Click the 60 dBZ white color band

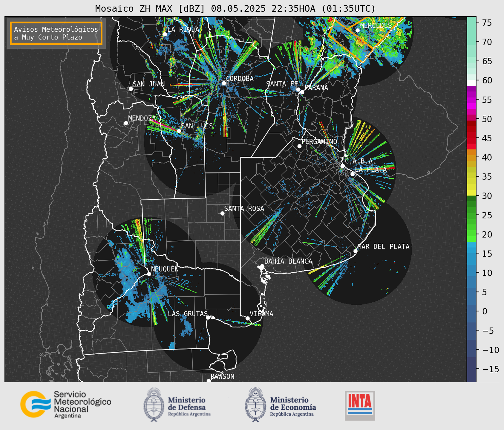(471, 83)
